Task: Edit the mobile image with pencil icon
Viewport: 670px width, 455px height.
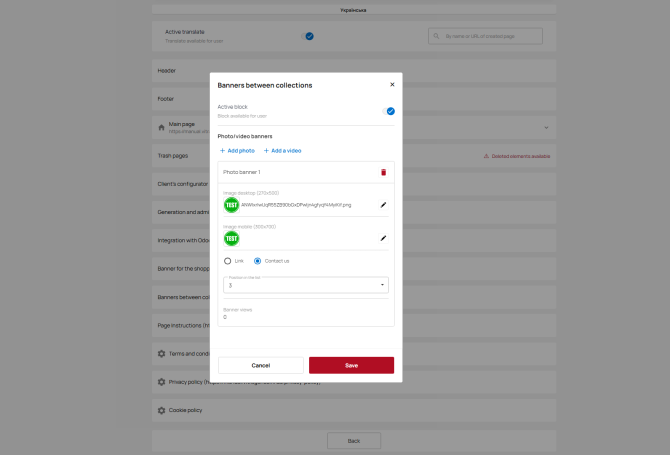Action: [383, 238]
